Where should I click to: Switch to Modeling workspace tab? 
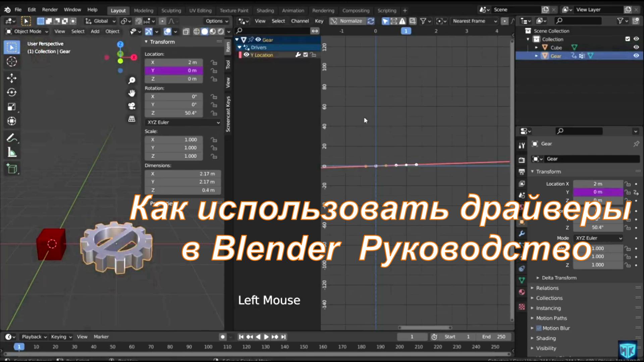(144, 10)
